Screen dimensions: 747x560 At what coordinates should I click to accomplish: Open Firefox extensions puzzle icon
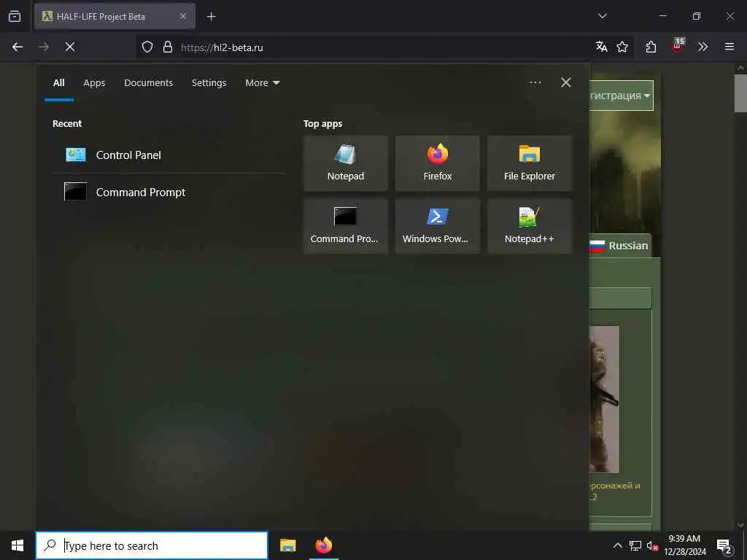pyautogui.click(x=651, y=47)
